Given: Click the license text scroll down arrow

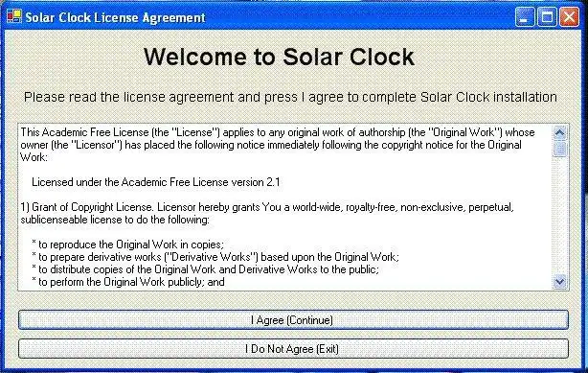Looking at the screenshot, I should point(559,281).
